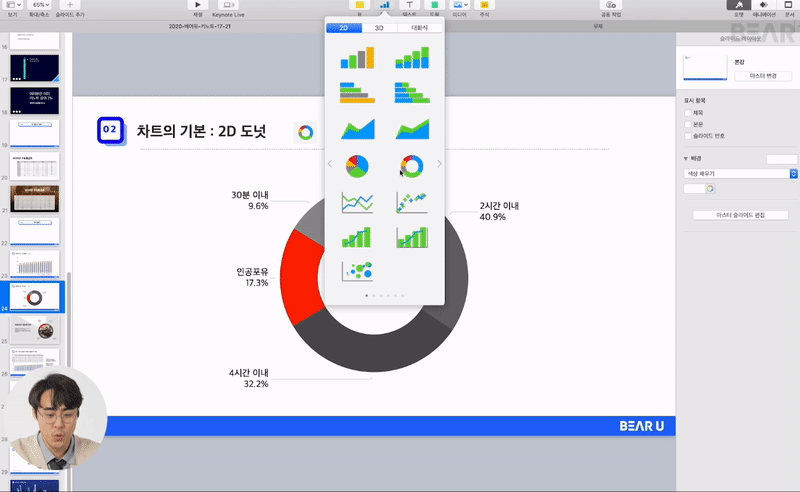The image size is (800, 492).
Task: Insert a 2D column chart
Action: [357, 58]
